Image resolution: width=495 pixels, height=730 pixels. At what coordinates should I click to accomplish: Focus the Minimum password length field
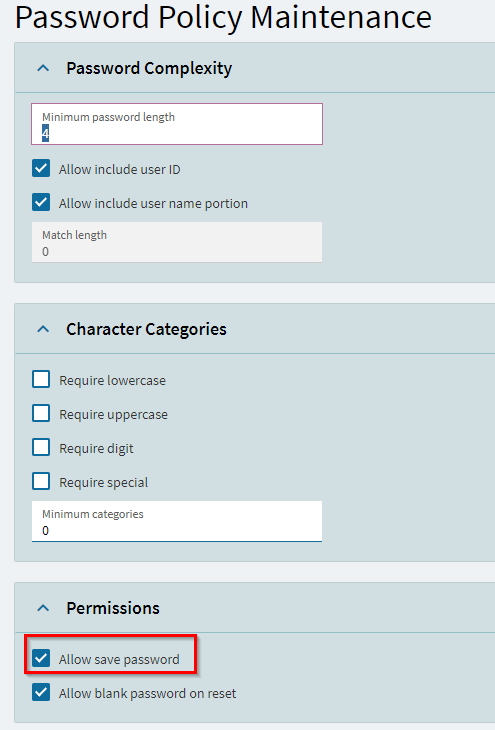(177, 124)
